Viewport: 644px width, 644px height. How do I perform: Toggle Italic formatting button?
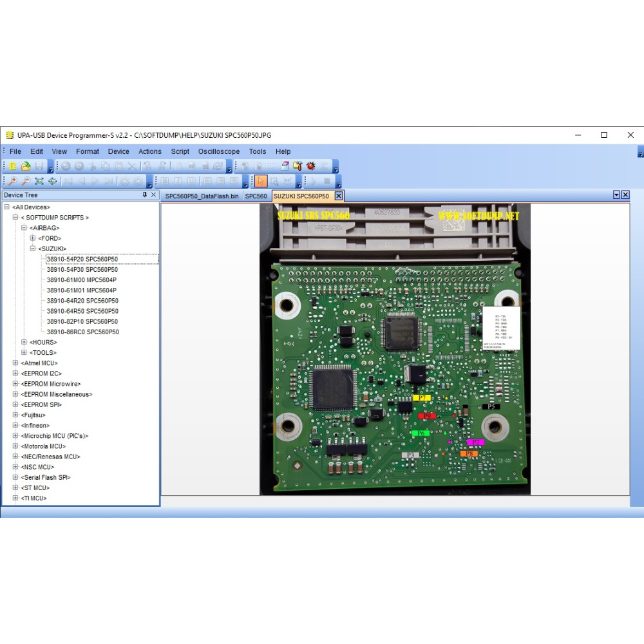178,181
